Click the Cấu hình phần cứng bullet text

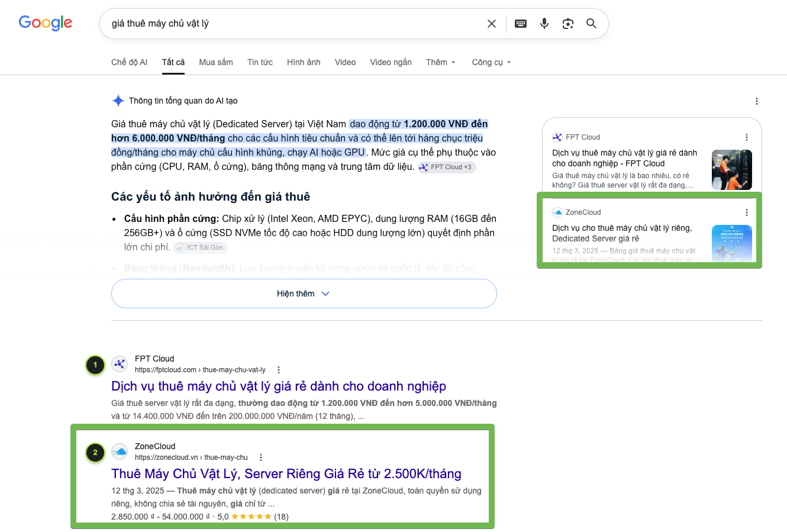click(172, 218)
